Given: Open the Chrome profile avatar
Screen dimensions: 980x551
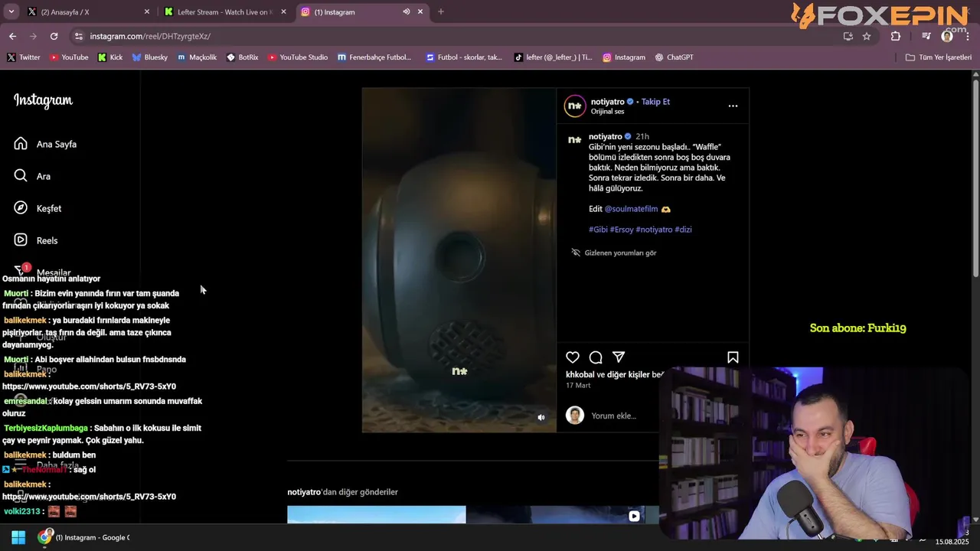Looking at the screenshot, I should (947, 36).
